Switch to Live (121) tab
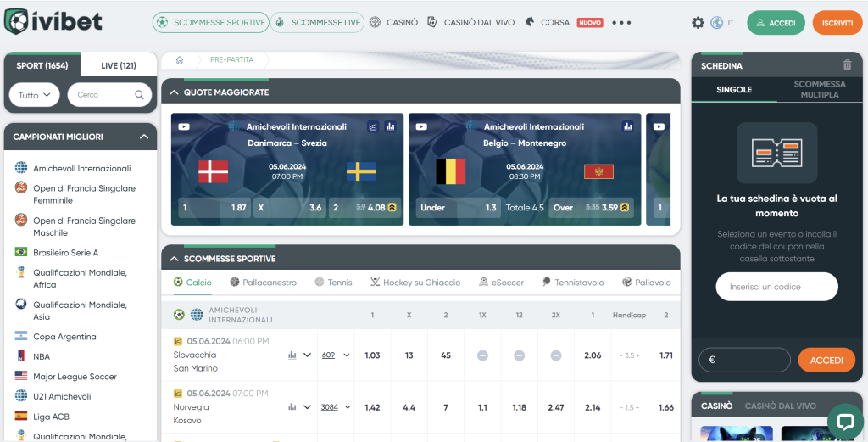 [x=119, y=65]
